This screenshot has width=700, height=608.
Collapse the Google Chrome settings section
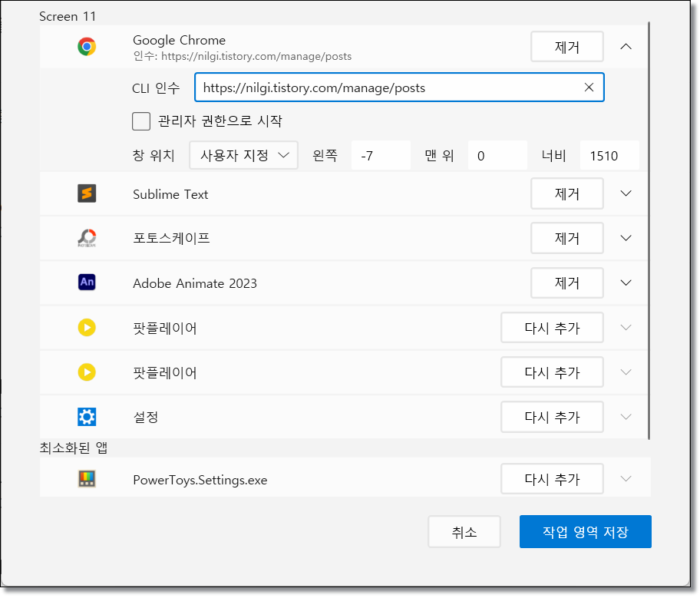coord(626,46)
